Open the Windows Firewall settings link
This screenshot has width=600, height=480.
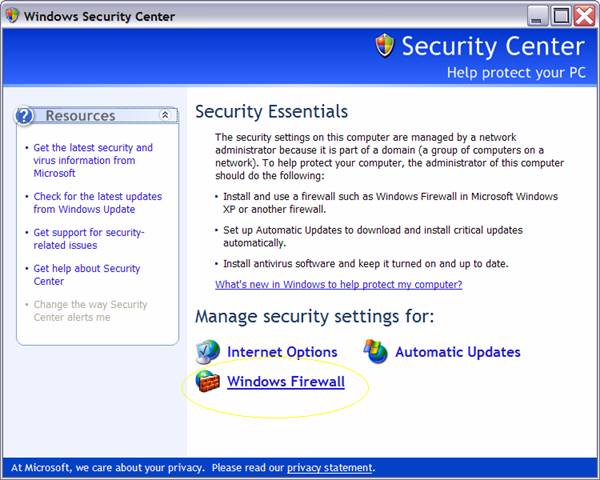point(286,382)
